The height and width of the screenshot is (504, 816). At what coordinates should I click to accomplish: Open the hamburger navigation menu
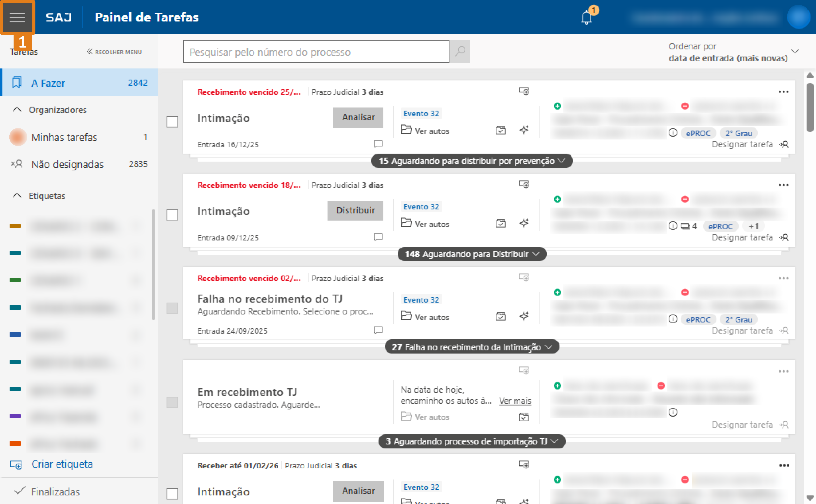[17, 17]
